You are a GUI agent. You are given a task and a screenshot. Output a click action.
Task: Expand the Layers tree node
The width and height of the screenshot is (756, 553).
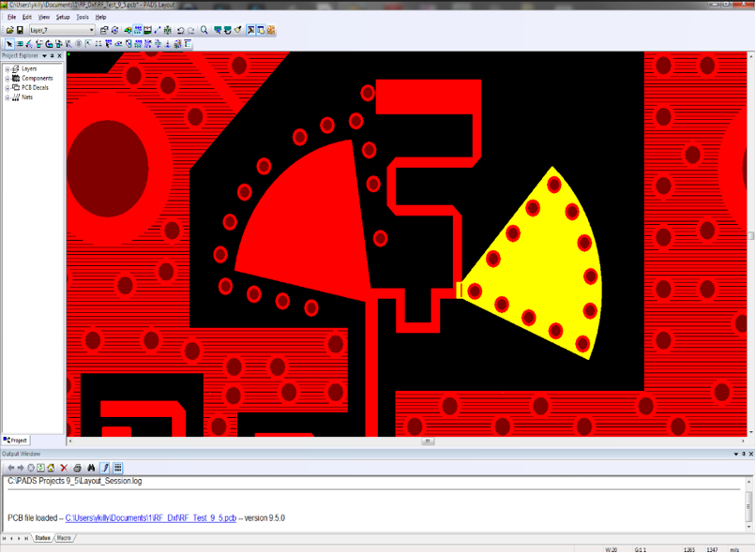[8, 68]
